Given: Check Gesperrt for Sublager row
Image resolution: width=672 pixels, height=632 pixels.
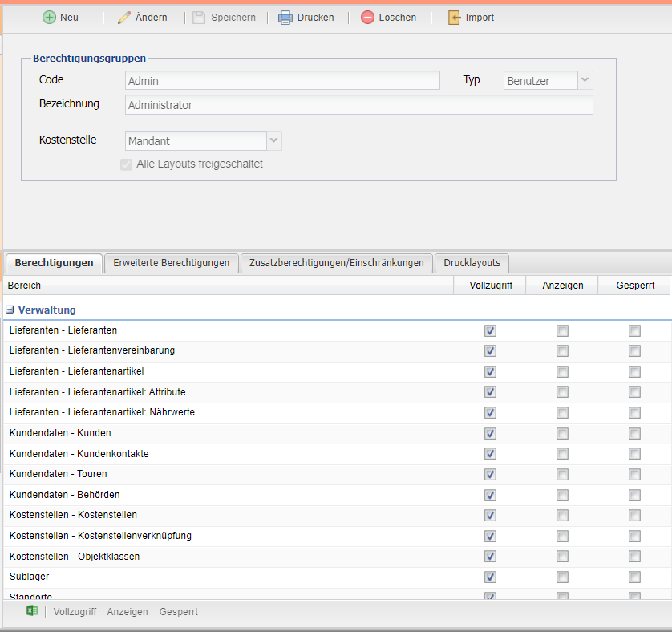Looking at the screenshot, I should pyautogui.click(x=634, y=577).
